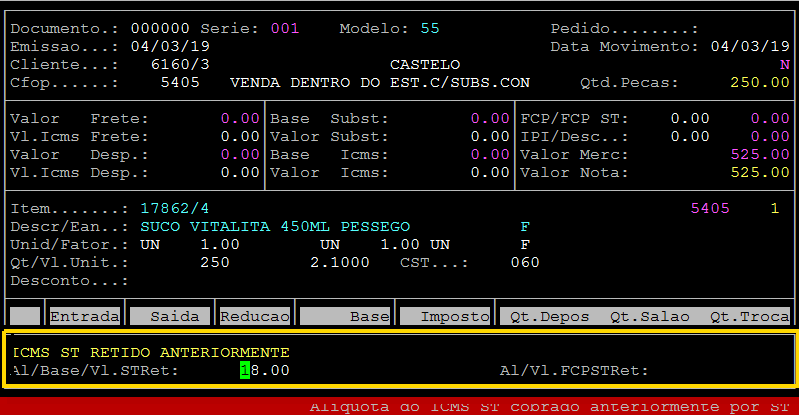Click the Reducao column header
This screenshot has height=415, width=799.
tap(254, 316)
